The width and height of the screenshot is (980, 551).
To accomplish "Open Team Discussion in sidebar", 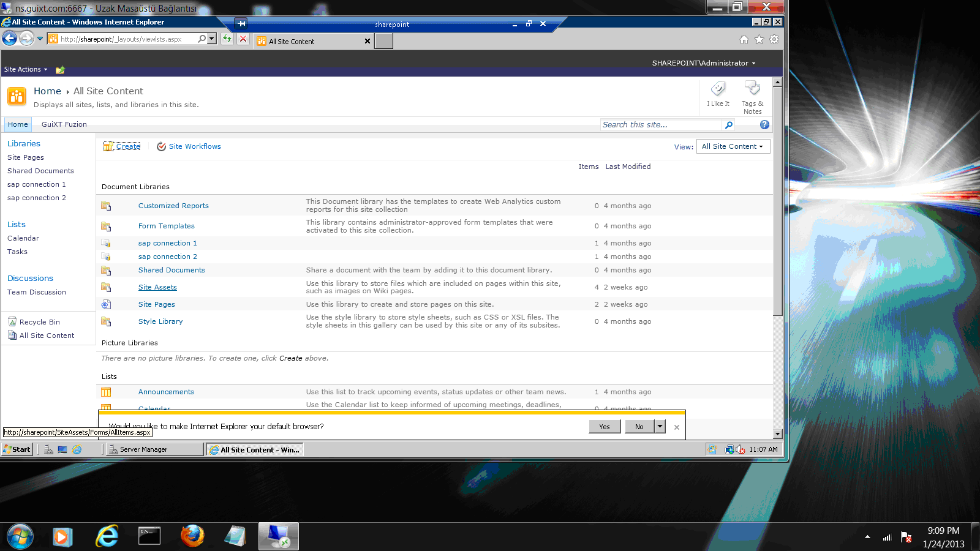I will [x=37, y=292].
